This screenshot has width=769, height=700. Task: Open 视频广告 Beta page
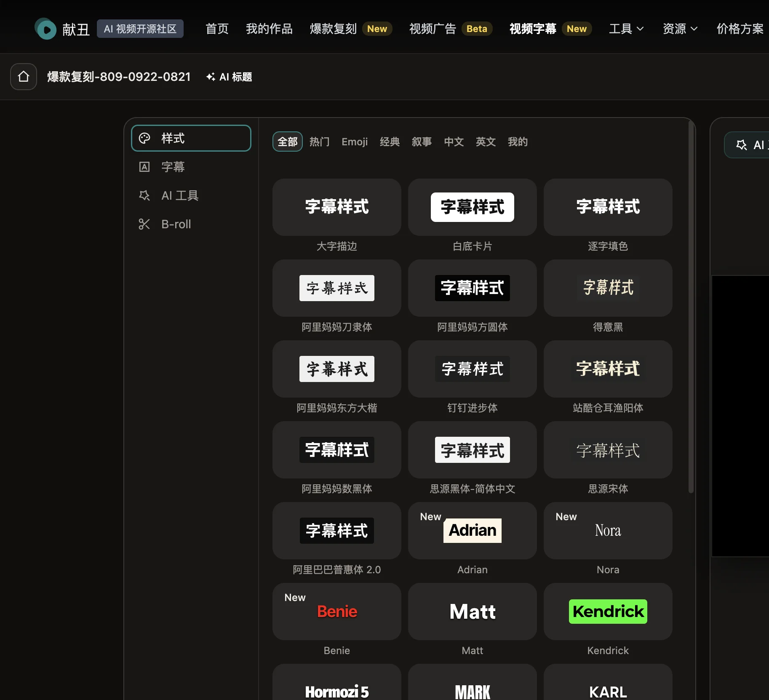[451, 29]
